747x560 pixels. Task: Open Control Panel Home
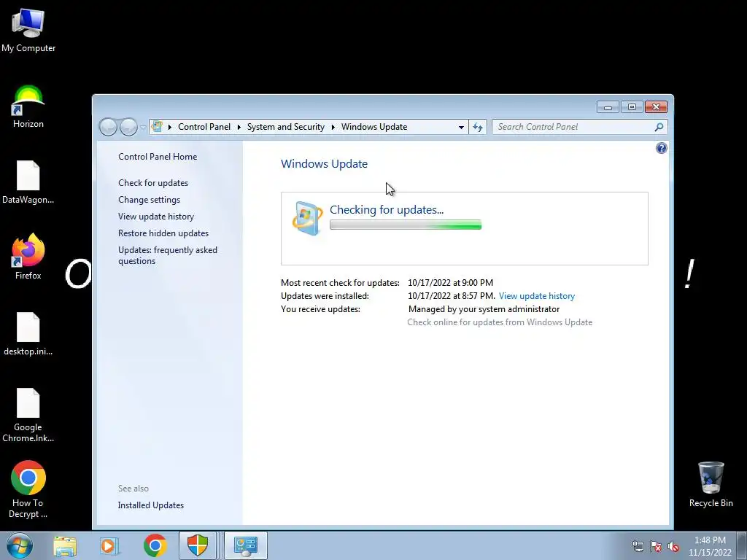coord(158,157)
